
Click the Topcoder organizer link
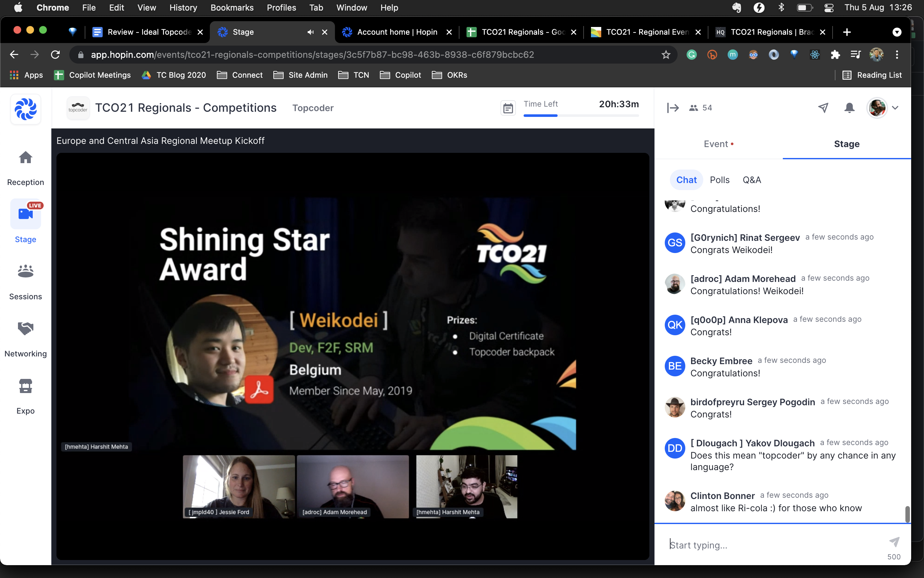pos(313,108)
